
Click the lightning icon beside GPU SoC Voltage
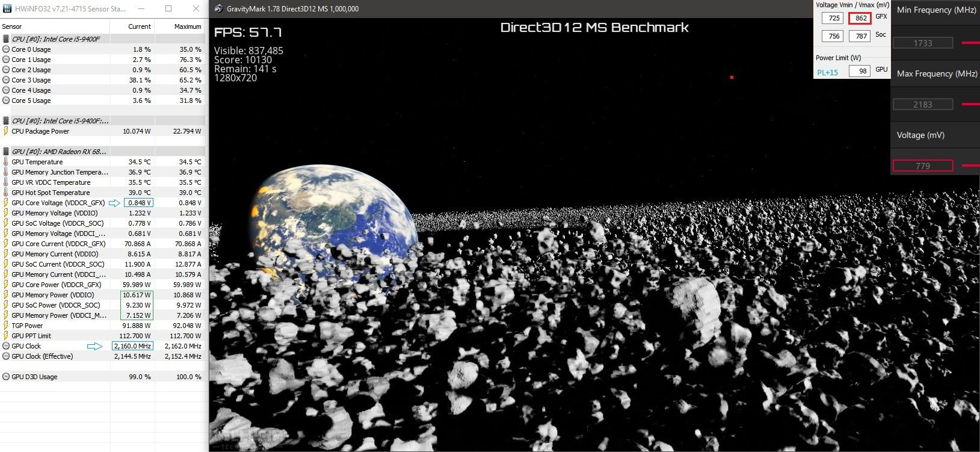pyautogui.click(x=6, y=223)
